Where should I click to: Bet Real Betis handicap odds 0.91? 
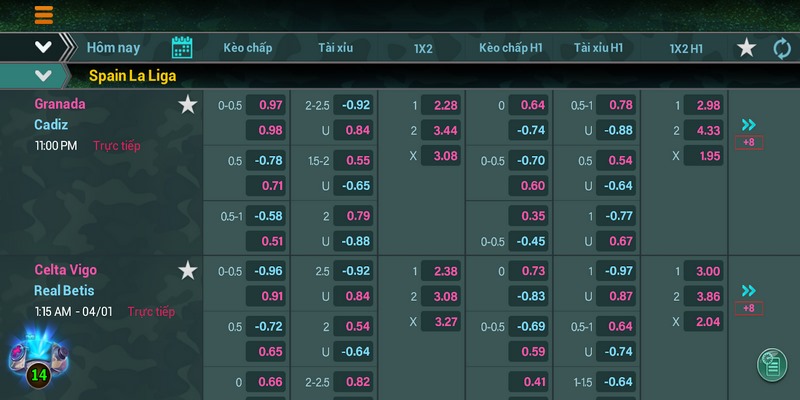265,296
